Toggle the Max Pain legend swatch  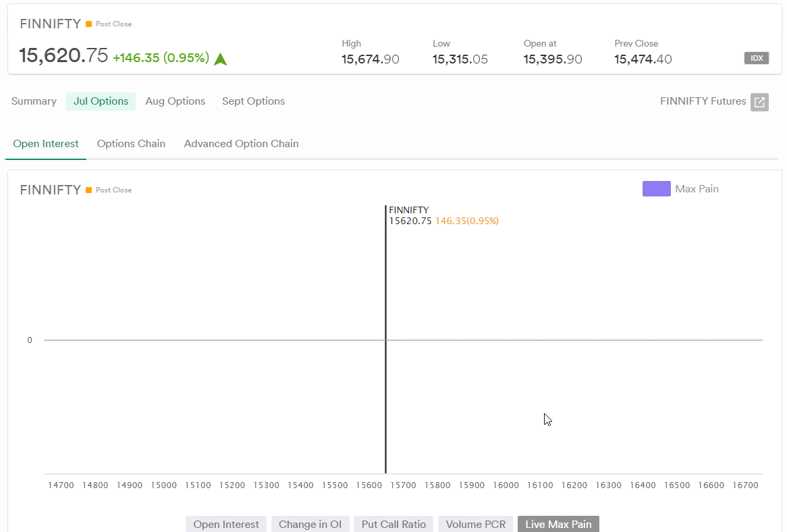point(656,189)
